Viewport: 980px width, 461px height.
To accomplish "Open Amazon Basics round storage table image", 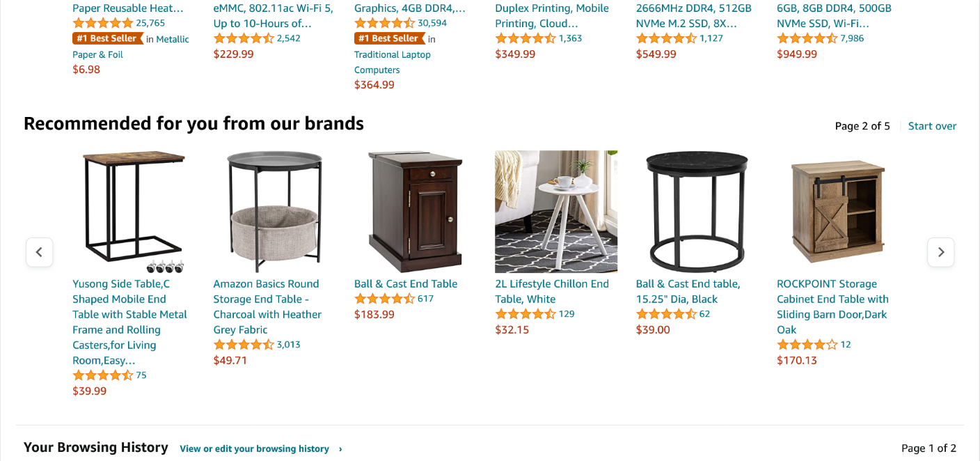I will (274, 212).
